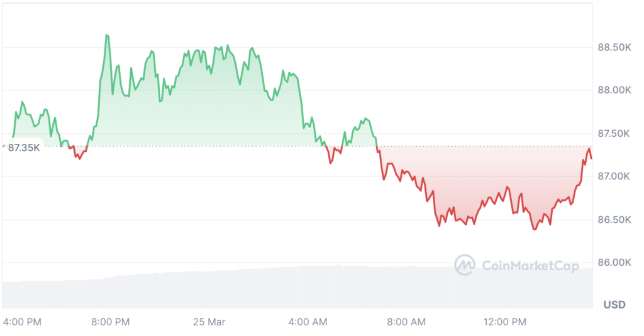Click the 4:00 PM time label
Viewport: 644px width, 336px height.
(x=22, y=322)
